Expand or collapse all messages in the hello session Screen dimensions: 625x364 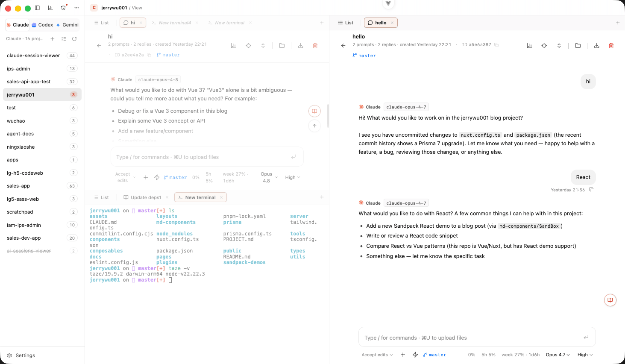tap(559, 46)
